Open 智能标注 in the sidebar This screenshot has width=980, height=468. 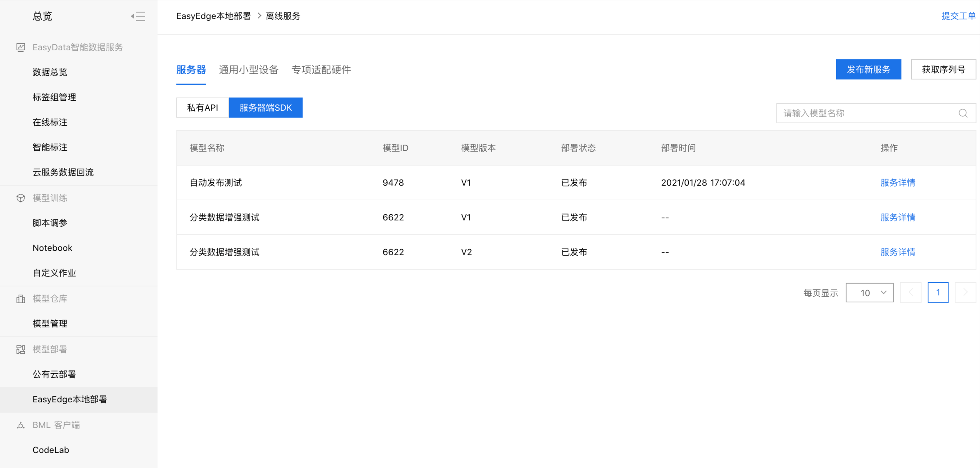click(50, 147)
